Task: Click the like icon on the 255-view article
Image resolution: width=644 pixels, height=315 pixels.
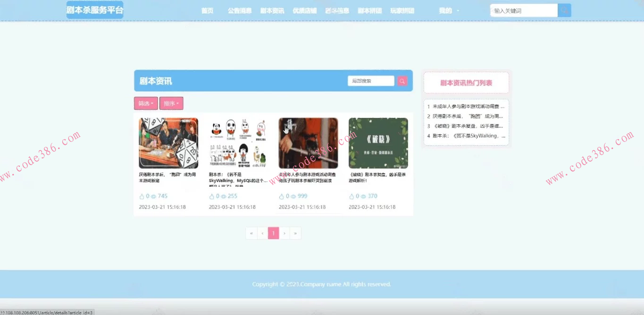Action: tap(210, 196)
